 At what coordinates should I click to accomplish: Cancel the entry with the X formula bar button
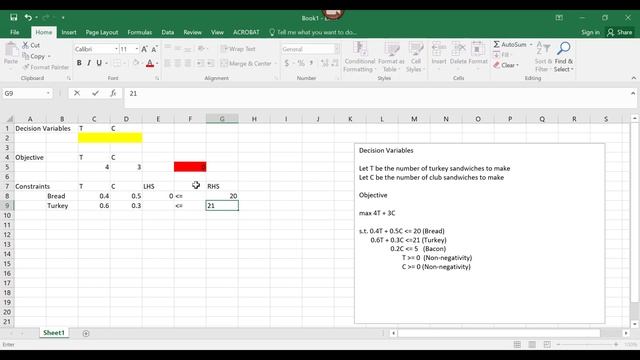[77, 93]
